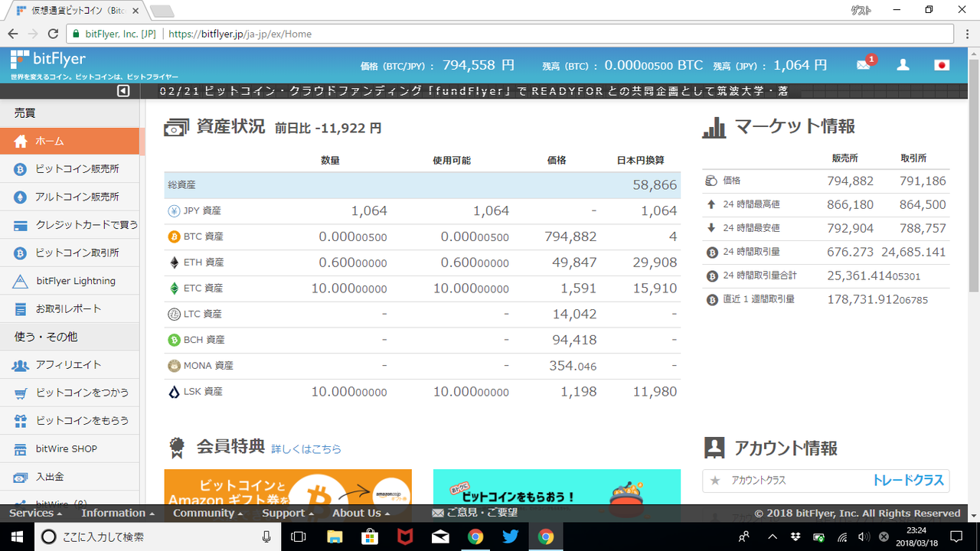Click the ETH icon in the asset list
The image size is (980, 551).
click(175, 262)
